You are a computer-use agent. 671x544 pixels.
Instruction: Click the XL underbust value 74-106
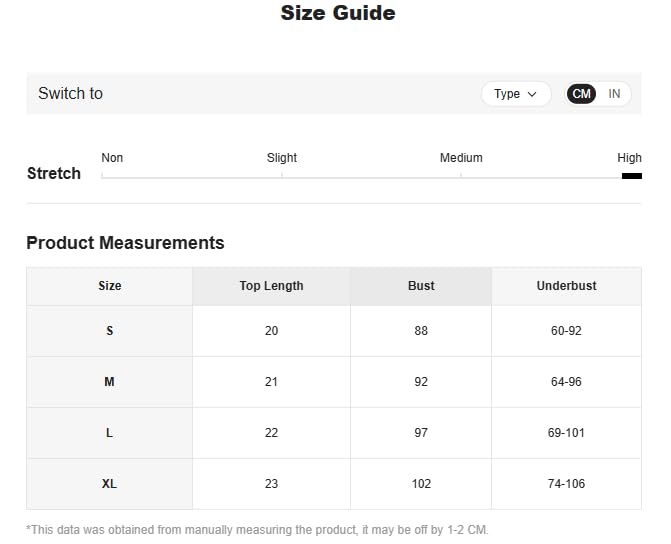point(566,484)
